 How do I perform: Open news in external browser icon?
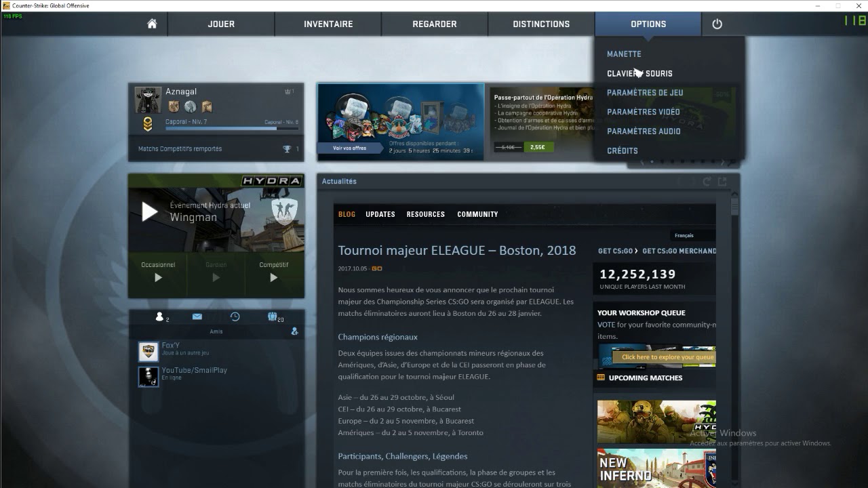[x=722, y=182]
